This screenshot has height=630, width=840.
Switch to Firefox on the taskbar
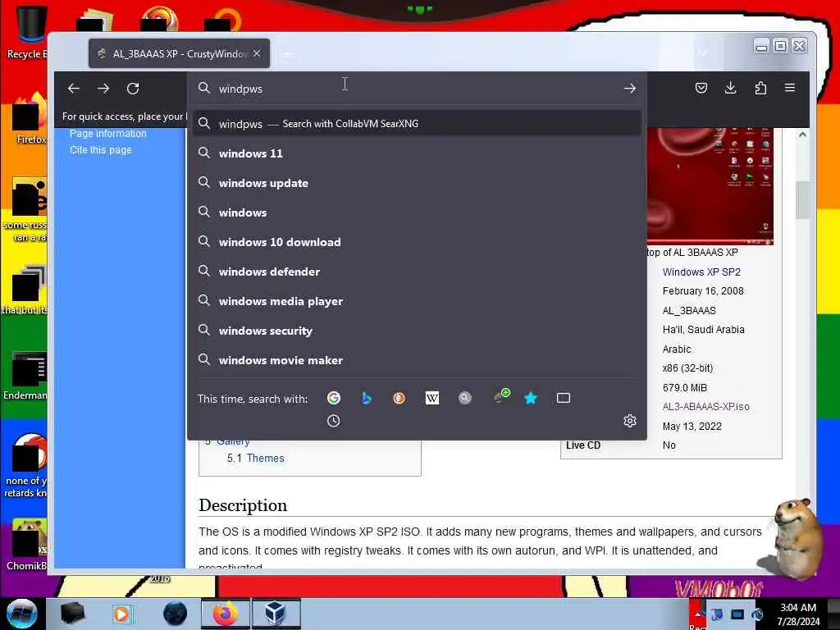(x=225, y=614)
